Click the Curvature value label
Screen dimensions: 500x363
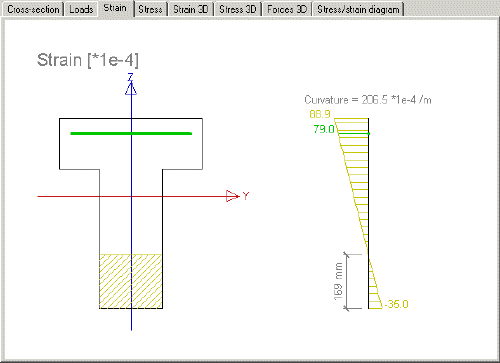coord(368,100)
